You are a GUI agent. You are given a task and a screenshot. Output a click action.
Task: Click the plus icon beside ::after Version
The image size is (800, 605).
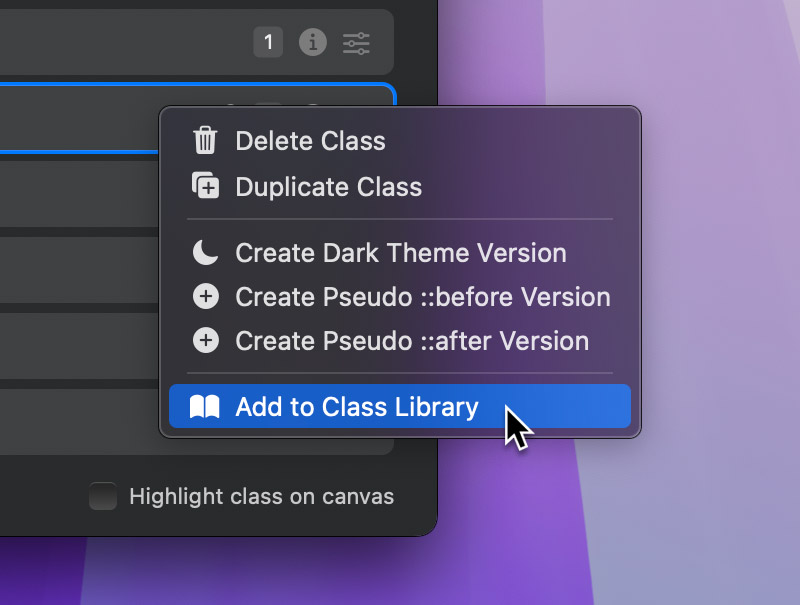[205, 341]
